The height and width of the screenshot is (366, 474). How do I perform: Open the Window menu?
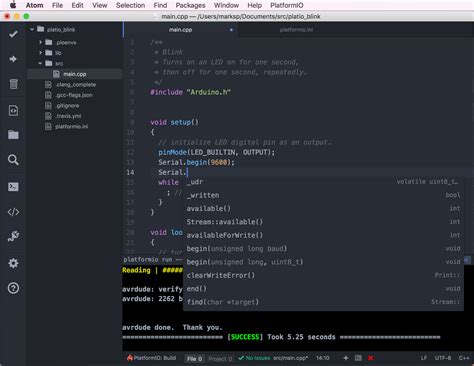coord(226,5)
